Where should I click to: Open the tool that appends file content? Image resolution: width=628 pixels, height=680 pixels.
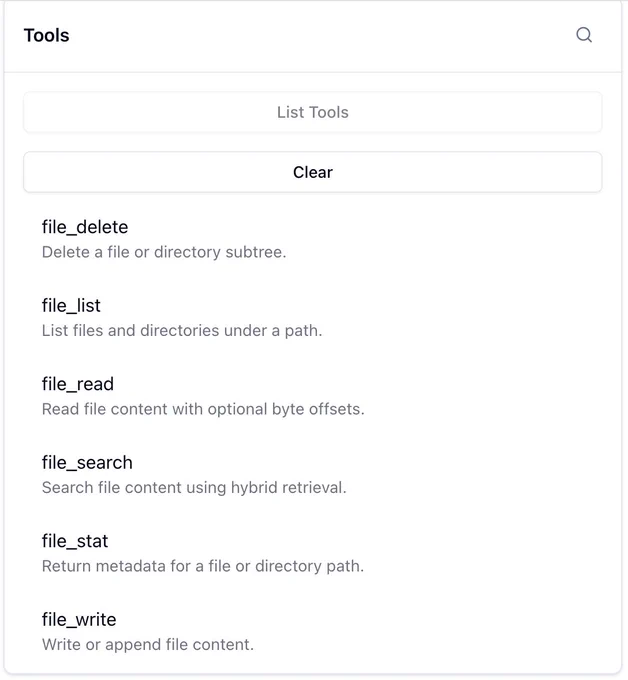pyautogui.click(x=313, y=631)
